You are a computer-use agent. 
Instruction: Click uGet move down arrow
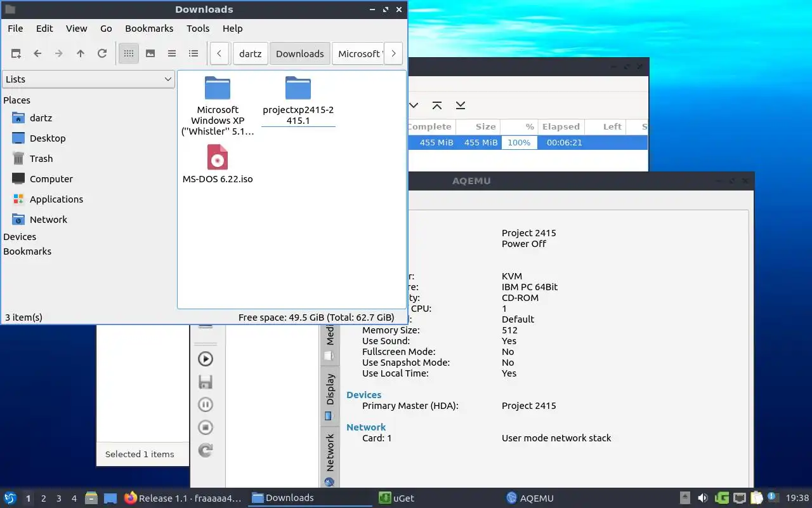click(x=414, y=105)
